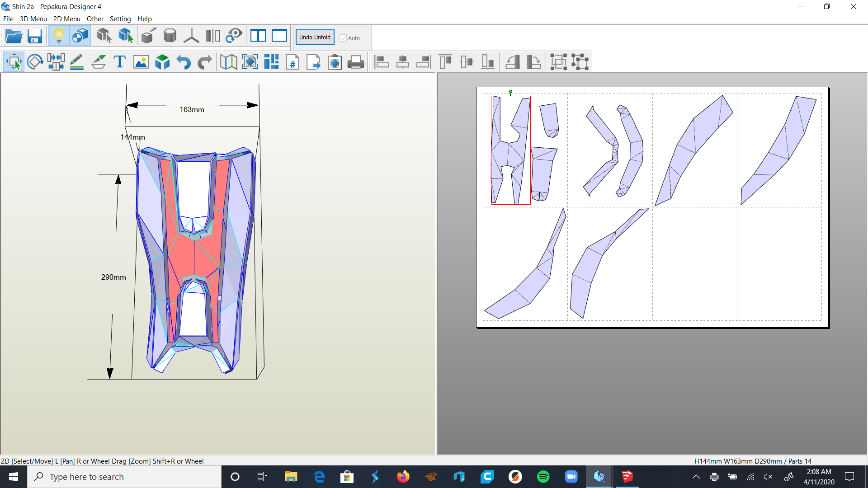Click the Undo Unfold button
This screenshot has height=488, width=868.
pos(315,38)
